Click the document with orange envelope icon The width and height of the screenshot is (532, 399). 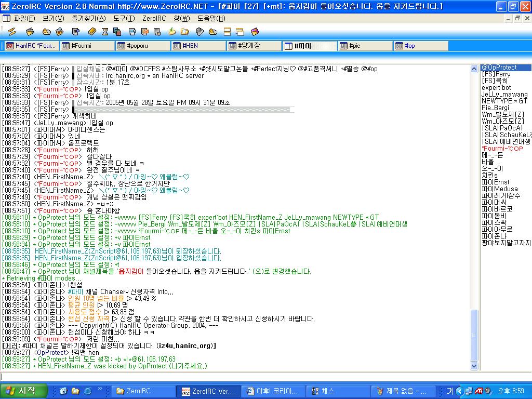pyautogui.click(x=145, y=32)
